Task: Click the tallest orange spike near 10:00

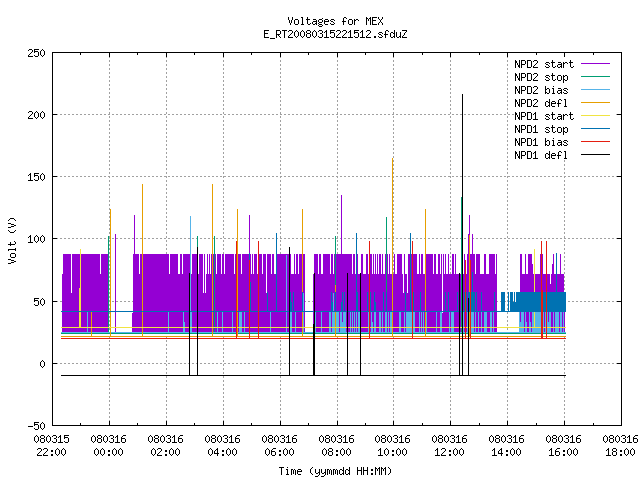Action: (x=393, y=245)
